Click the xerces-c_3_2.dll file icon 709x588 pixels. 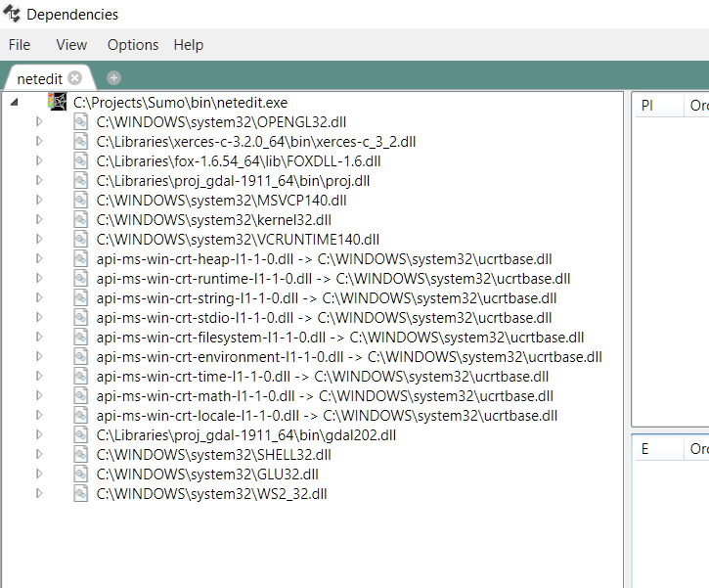pos(82,141)
